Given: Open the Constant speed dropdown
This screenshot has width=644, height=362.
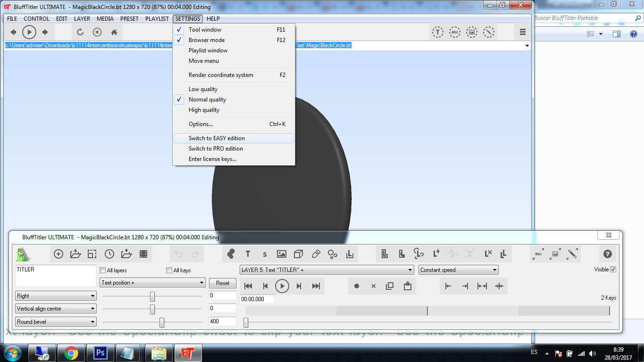Looking at the screenshot, I should coord(459,270).
